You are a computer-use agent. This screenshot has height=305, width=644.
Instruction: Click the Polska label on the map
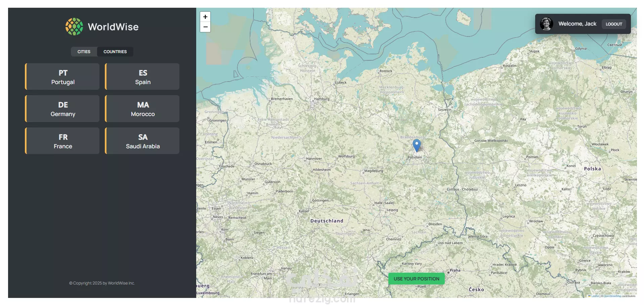[x=592, y=169]
